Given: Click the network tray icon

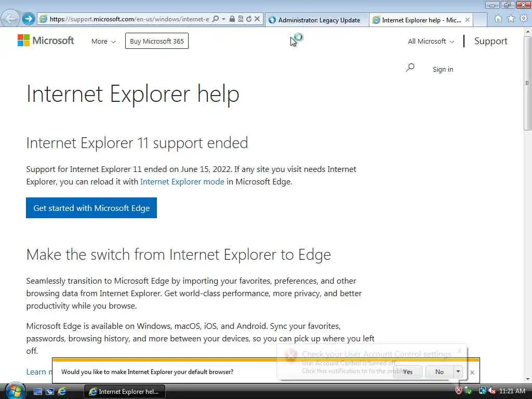Looking at the screenshot, I should [482, 391].
